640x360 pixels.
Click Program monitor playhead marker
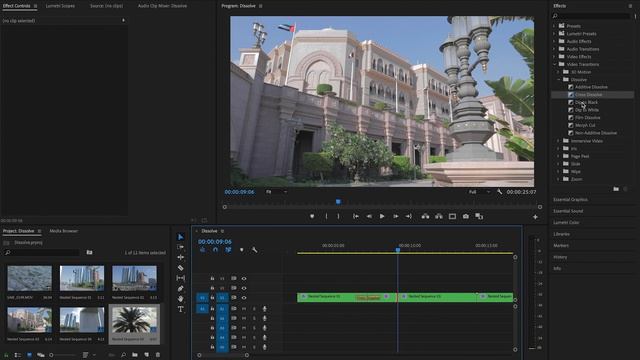[x=338, y=202]
